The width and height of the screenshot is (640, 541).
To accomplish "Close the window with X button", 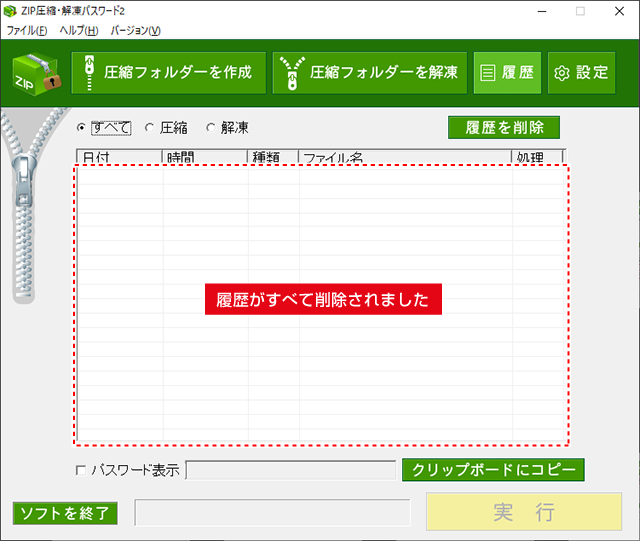I will pos(619,11).
